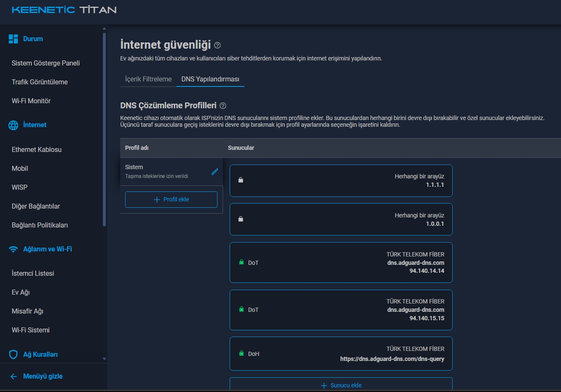Viewport: 561px width, 392px height.
Task: Click the green lock on DoH server
Action: [x=241, y=353]
